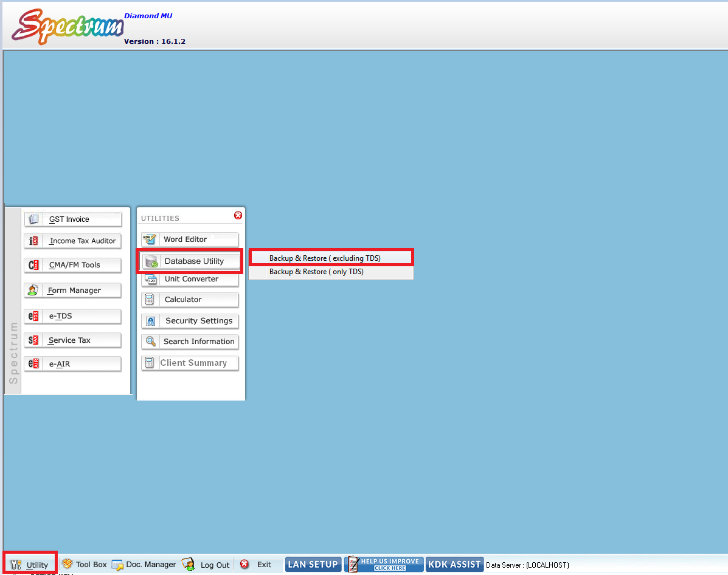Choose Exit in bottom bar
Image resolution: width=728 pixels, height=575 pixels.
pyautogui.click(x=256, y=564)
